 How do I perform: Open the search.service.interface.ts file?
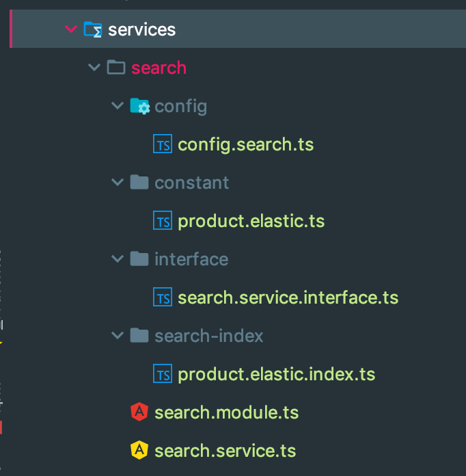[x=288, y=298]
